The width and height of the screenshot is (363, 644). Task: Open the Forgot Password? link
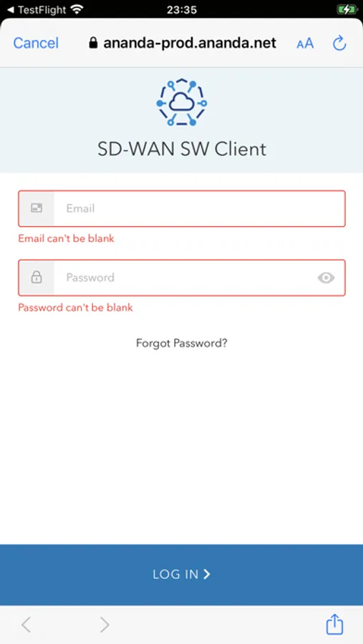181,343
